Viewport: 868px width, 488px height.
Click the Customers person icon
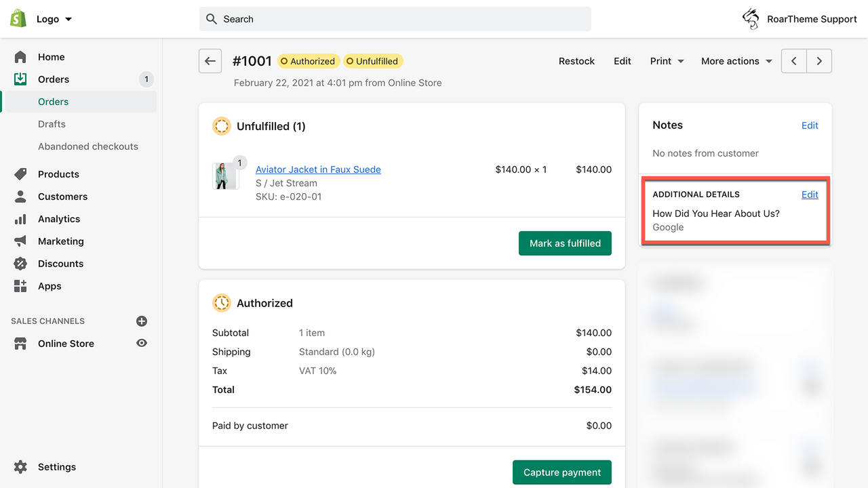pyautogui.click(x=20, y=197)
